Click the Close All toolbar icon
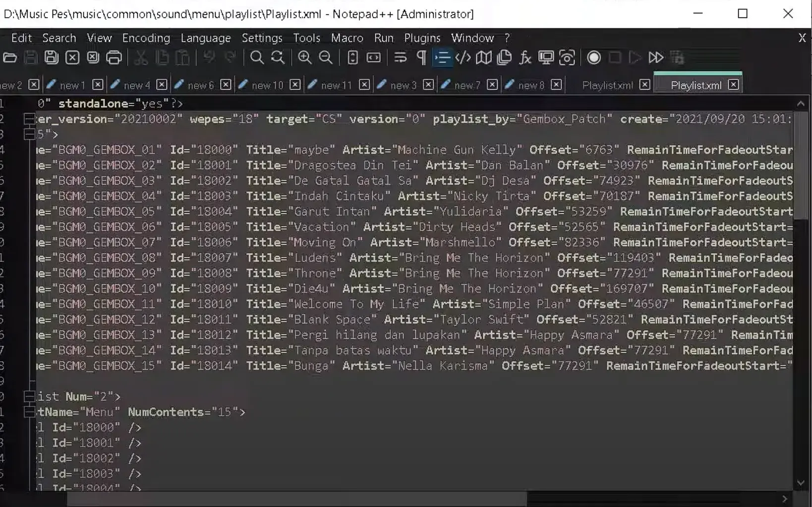 (93, 58)
